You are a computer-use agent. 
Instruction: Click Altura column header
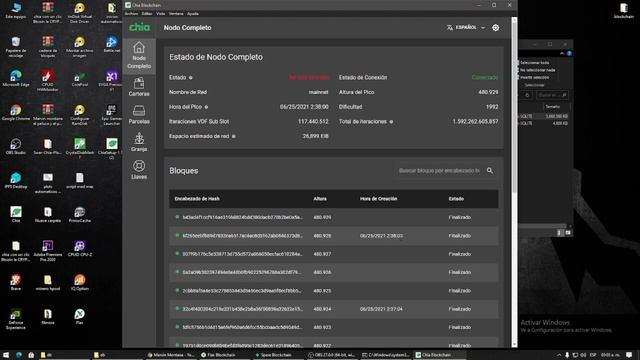320,199
